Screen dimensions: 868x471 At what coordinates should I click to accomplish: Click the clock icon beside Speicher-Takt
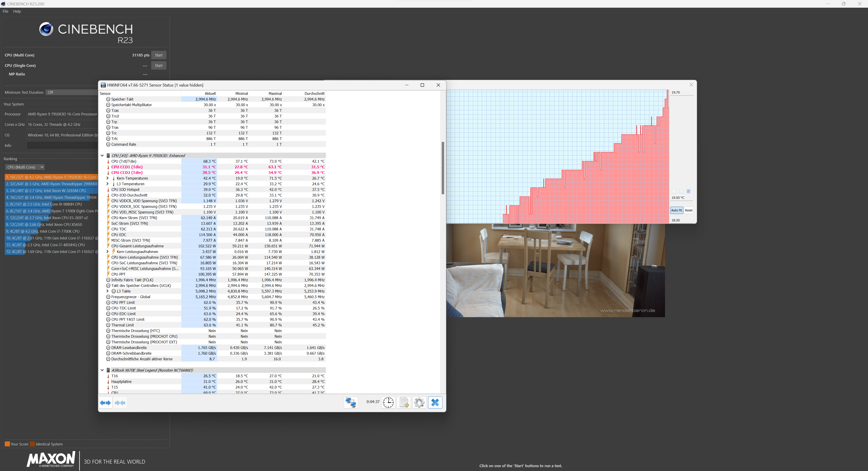(108, 99)
